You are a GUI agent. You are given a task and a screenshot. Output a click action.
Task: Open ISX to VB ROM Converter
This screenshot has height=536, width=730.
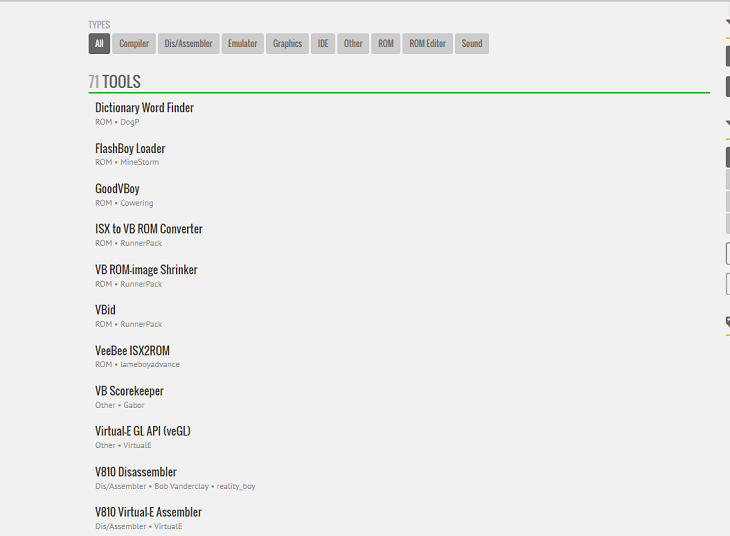pyautogui.click(x=149, y=229)
